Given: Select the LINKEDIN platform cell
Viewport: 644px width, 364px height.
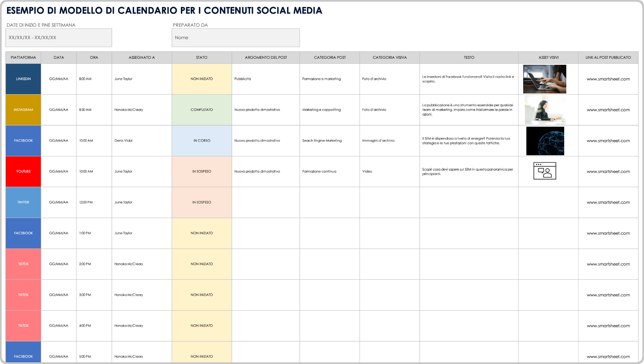Looking at the screenshot, I should click(x=23, y=79).
